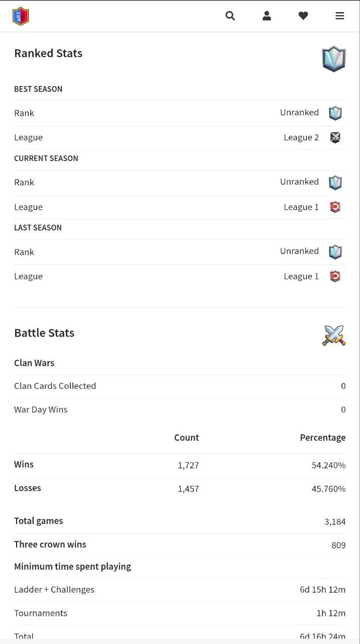Image resolution: width=360 pixels, height=644 pixels.
Task: Click the Clan Cards Collected row
Action: coord(180,386)
